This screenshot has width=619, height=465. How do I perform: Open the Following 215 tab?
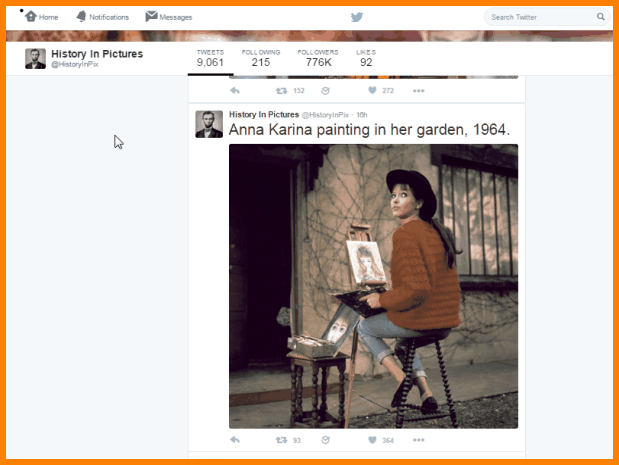pyautogui.click(x=260, y=58)
